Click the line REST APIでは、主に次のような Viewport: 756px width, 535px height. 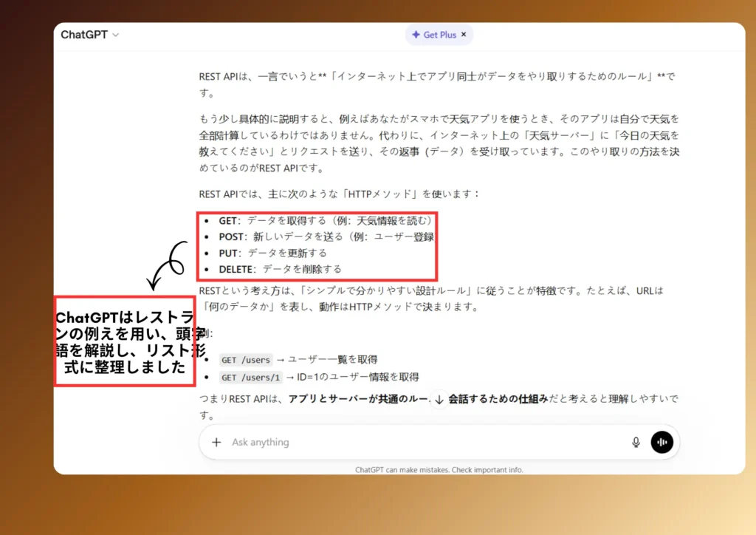340,194
